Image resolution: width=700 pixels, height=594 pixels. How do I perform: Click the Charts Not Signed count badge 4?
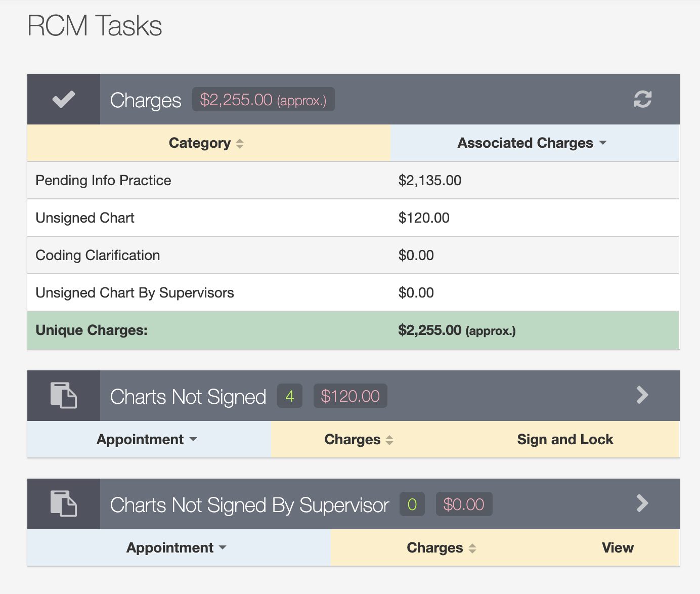[290, 396]
